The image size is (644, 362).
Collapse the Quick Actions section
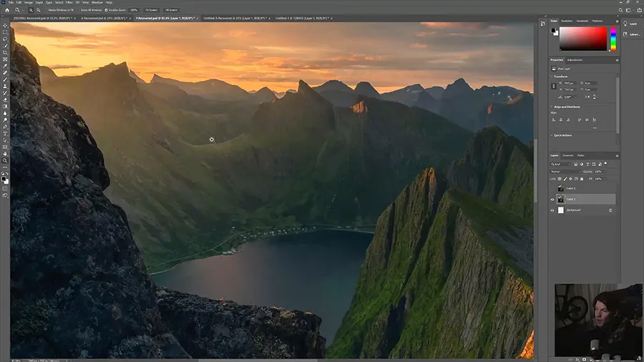pyautogui.click(x=552, y=135)
